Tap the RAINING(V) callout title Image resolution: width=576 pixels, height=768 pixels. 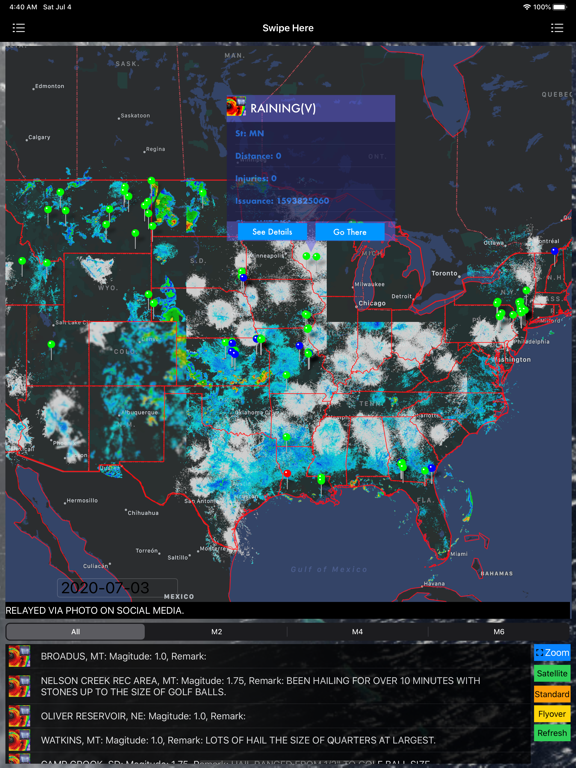click(283, 108)
